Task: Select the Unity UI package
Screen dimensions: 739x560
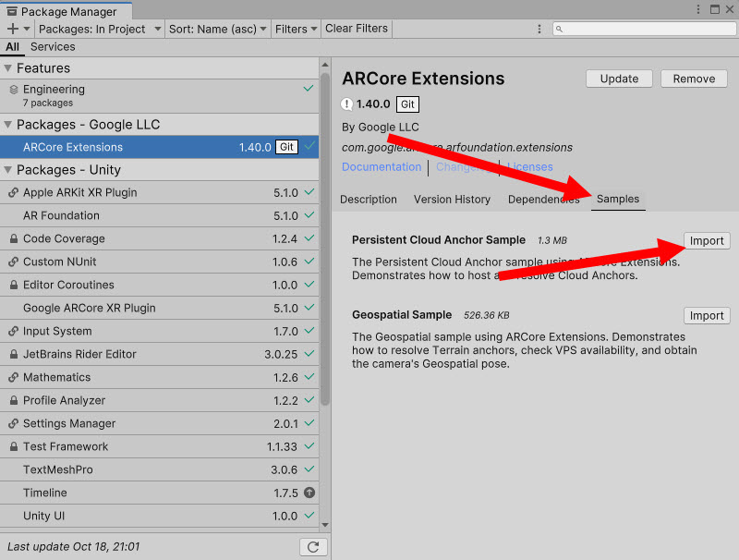Action: click(x=159, y=516)
